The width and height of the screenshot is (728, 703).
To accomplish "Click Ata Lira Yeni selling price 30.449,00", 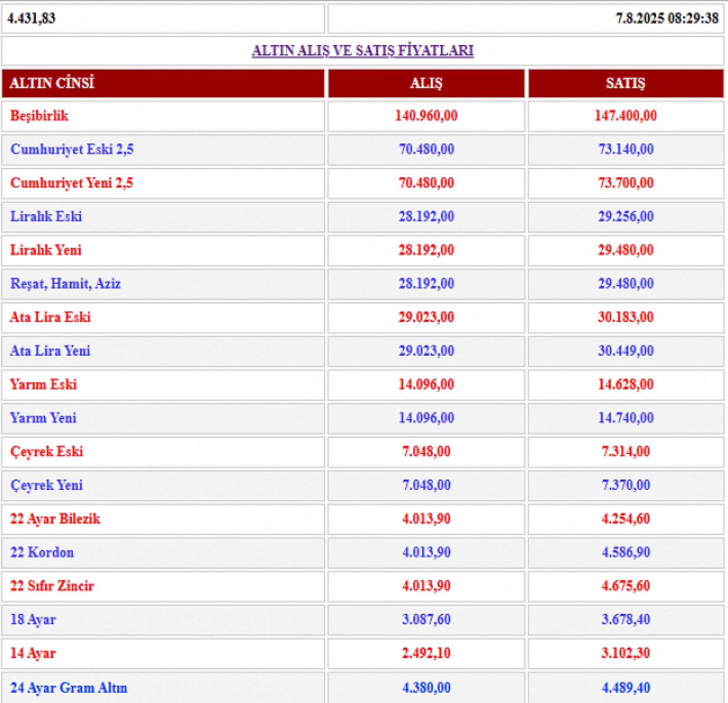I will 625,351.
